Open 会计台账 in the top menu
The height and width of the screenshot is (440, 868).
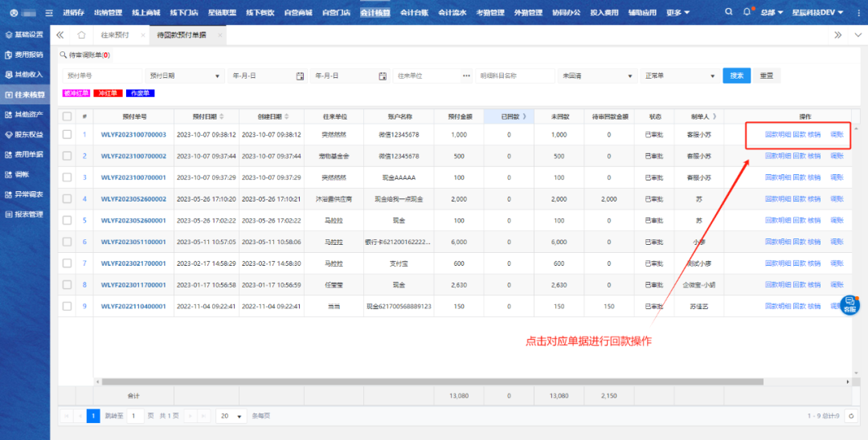click(x=414, y=13)
